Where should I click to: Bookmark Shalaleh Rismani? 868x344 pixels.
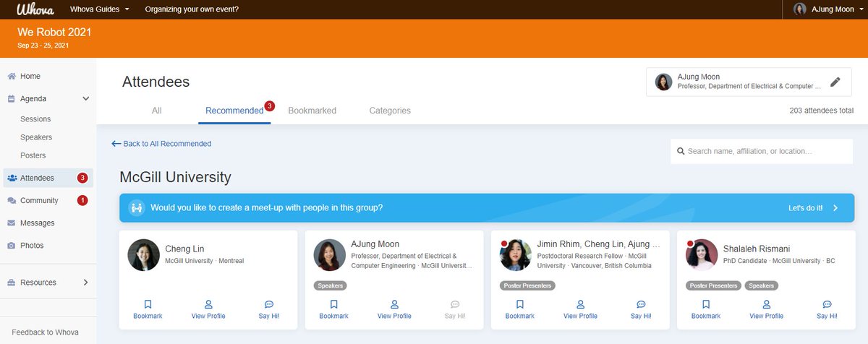706,309
